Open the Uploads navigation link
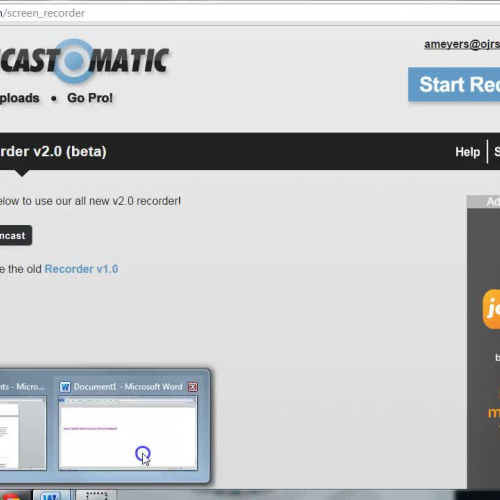 pos(19,98)
